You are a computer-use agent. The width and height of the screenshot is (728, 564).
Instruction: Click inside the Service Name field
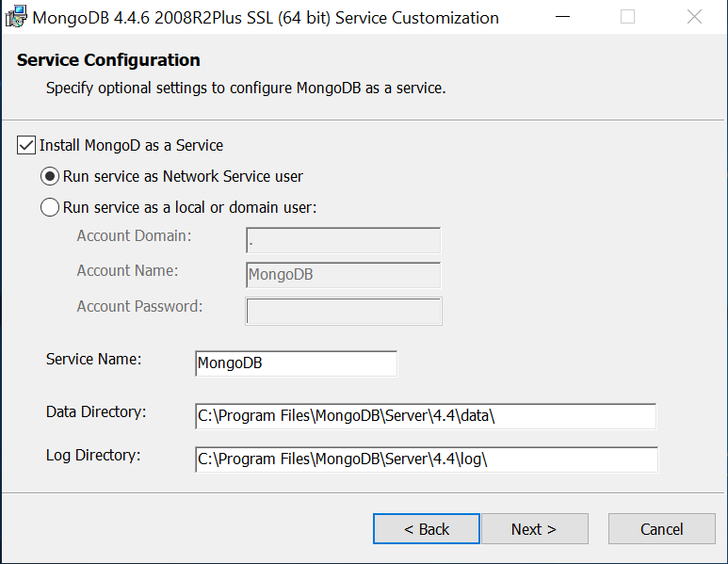pyautogui.click(x=296, y=363)
